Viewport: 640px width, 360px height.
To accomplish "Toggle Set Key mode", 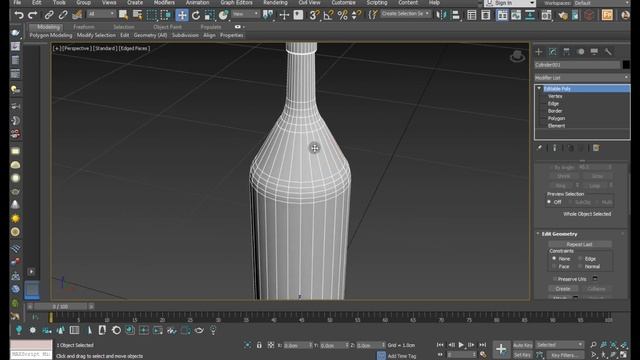I will (522, 355).
